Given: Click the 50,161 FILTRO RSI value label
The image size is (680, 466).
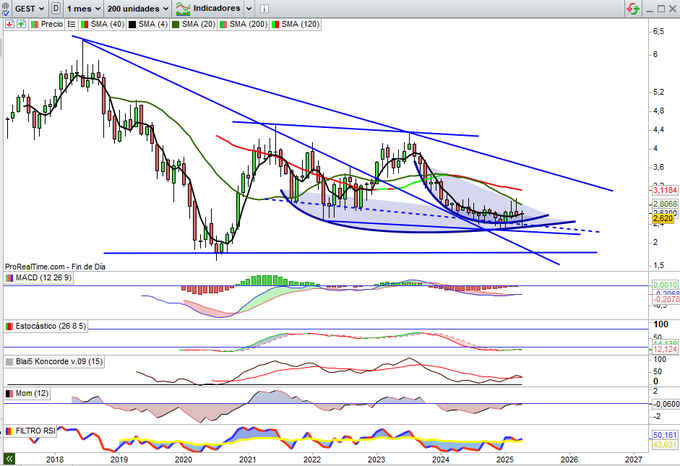Looking at the screenshot, I should (x=665, y=435).
